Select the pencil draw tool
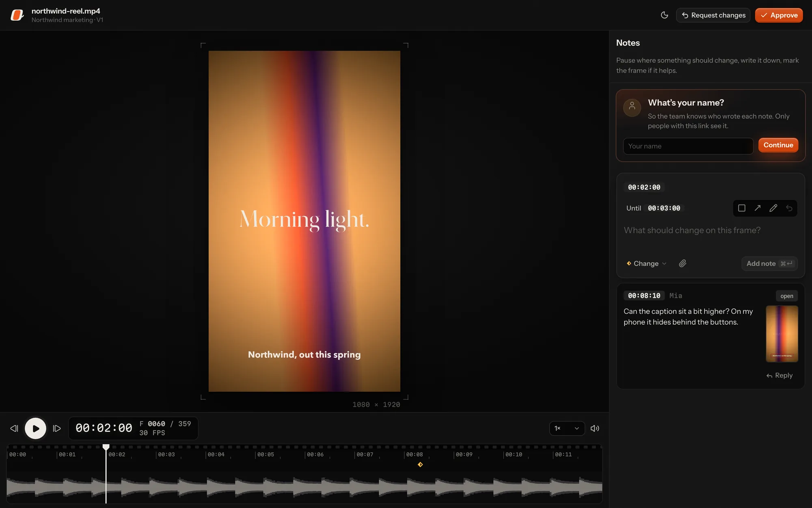 773,208
